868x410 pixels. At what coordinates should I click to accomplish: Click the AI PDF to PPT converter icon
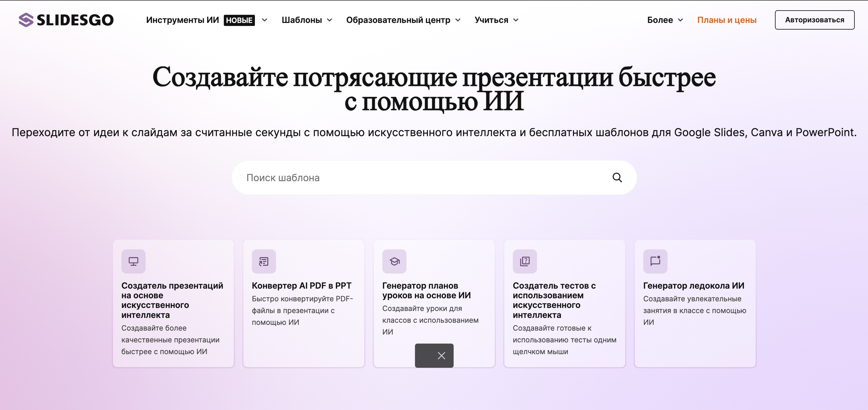[264, 261]
